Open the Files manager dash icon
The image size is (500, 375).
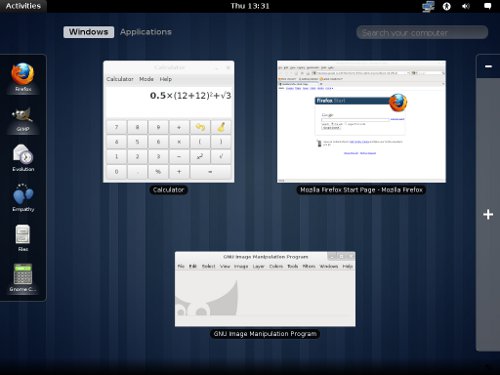(23, 238)
